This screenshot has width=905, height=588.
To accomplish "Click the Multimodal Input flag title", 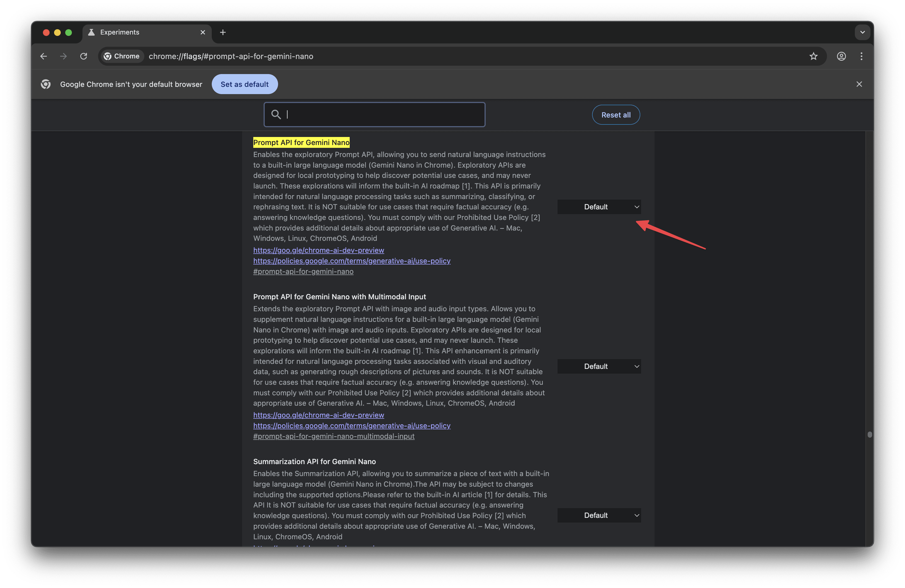I will 340,297.
